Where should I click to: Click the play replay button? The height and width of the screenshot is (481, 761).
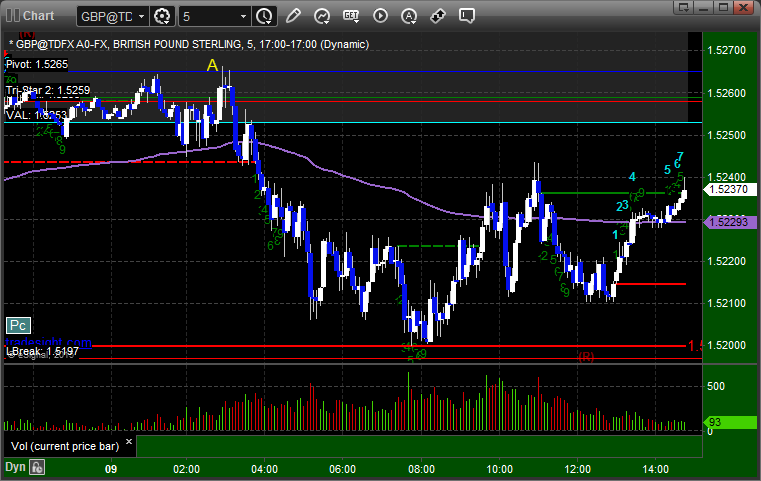coord(380,16)
